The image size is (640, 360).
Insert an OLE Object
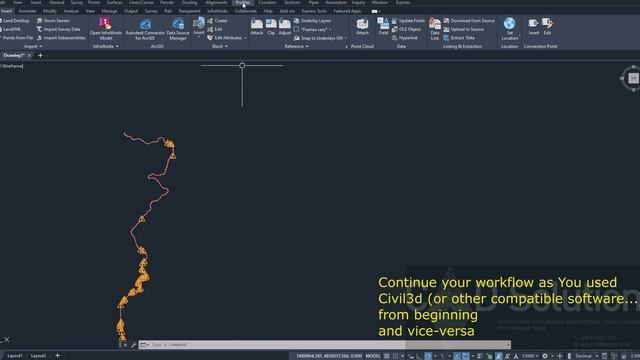tap(406, 29)
